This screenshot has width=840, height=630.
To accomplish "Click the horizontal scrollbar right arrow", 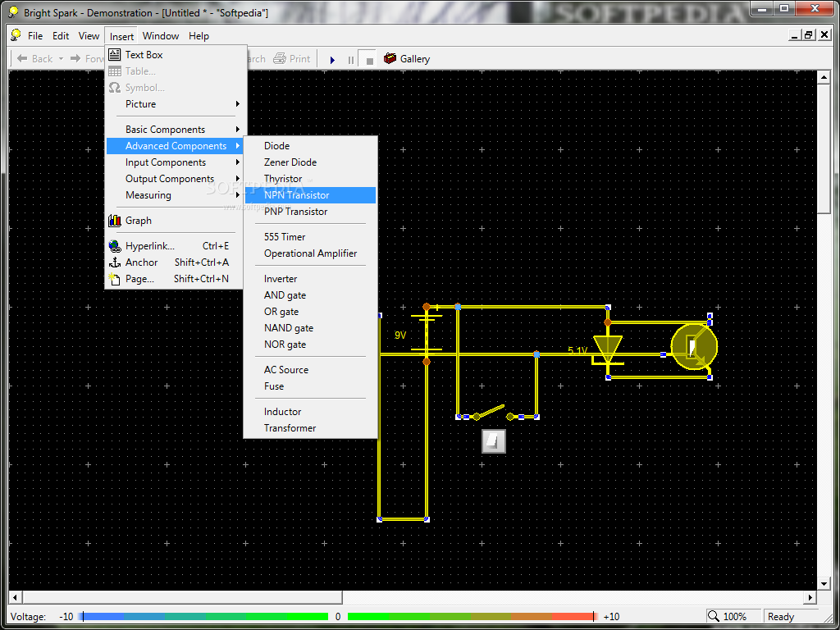I will pos(810,597).
